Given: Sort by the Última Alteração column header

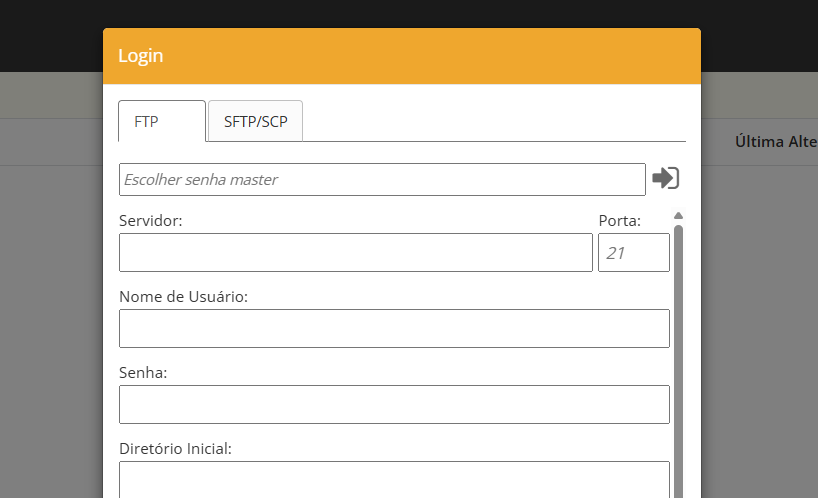Looking at the screenshot, I should [x=775, y=142].
